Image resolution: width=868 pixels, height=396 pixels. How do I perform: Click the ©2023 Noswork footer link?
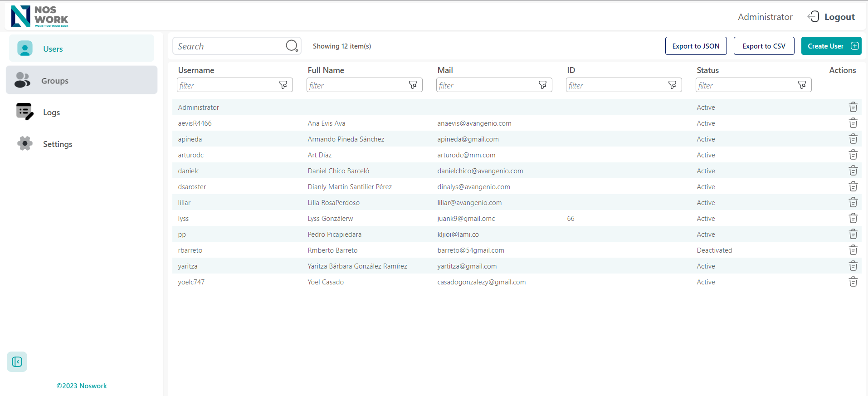tap(82, 386)
